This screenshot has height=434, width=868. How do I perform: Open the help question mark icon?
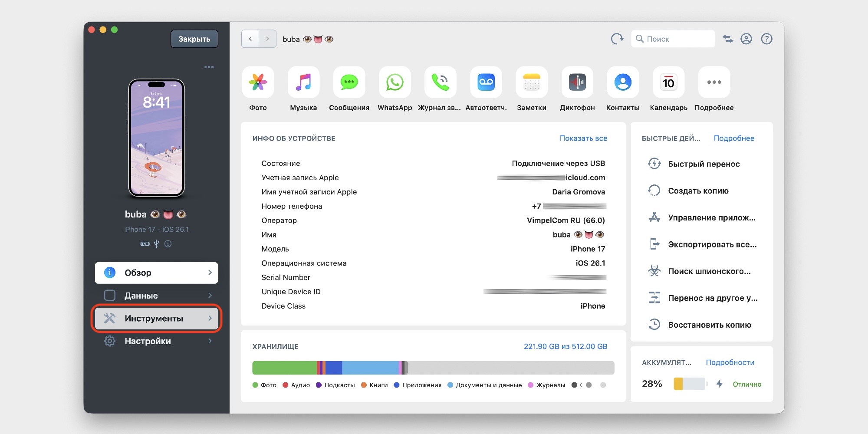766,39
